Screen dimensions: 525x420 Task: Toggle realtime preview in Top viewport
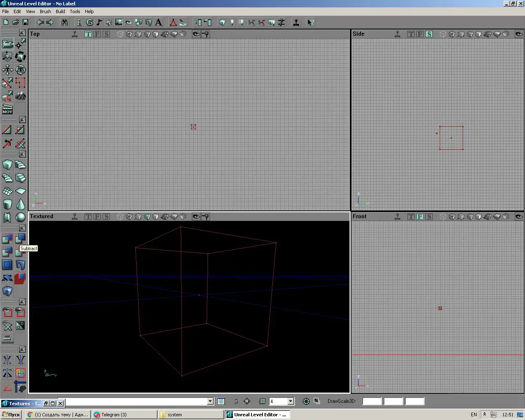(x=75, y=34)
